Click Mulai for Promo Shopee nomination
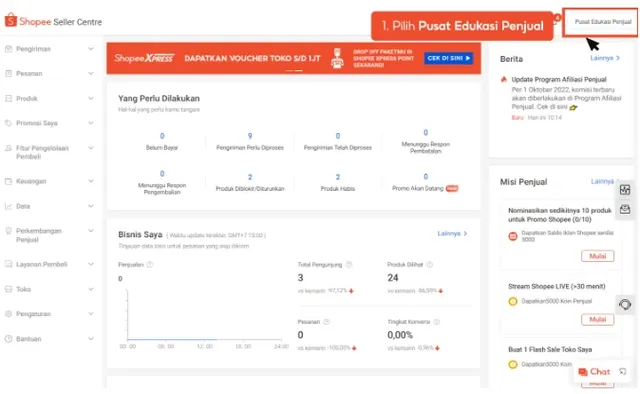The height and width of the screenshot is (394, 640). click(x=598, y=256)
